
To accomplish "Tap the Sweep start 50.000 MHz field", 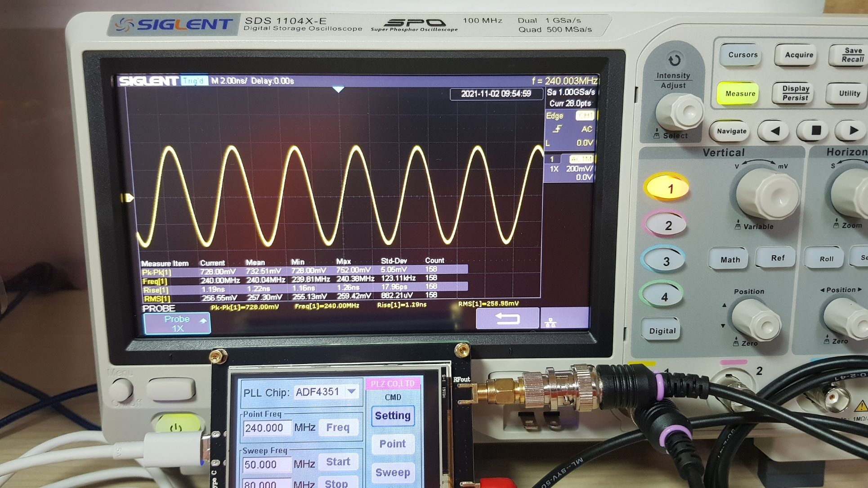I will pyautogui.click(x=266, y=465).
